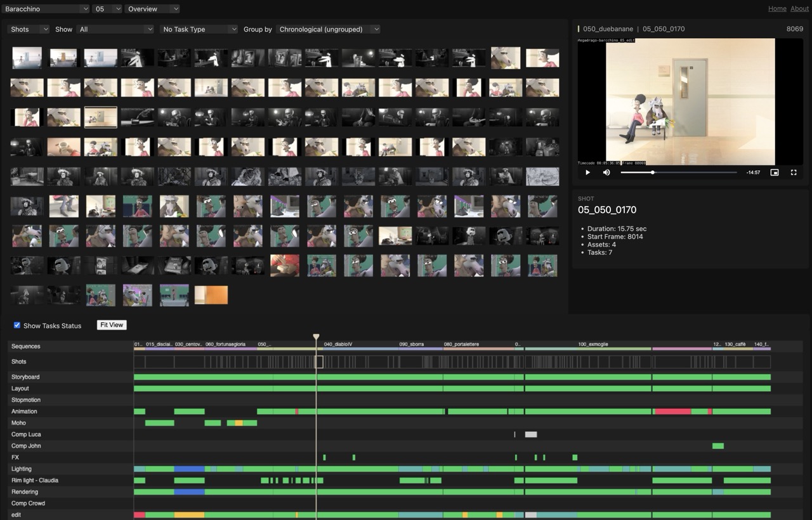The image size is (812, 520).
Task: Open the Baracchino project dropdown
Action: [x=46, y=9]
